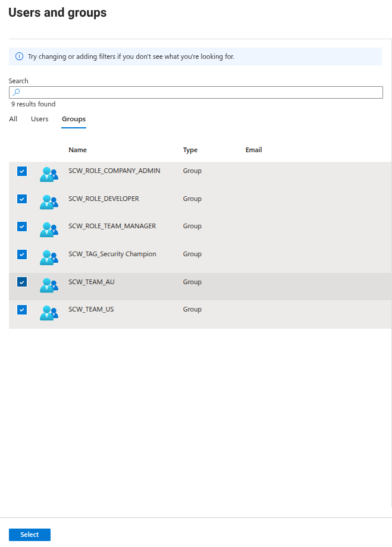The width and height of the screenshot is (392, 547).
Task: Uncheck the SCW_ROLE_DEVELOPER checkbox
Action: click(22, 199)
